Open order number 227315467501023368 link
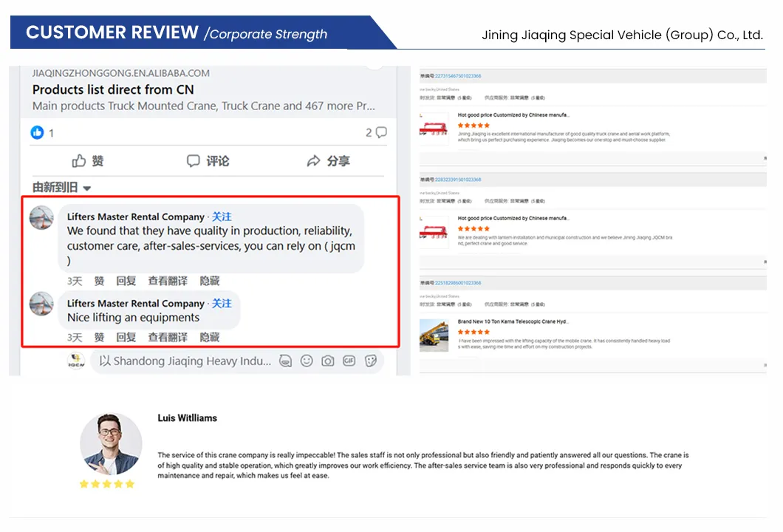The image size is (783, 532). [x=457, y=76]
